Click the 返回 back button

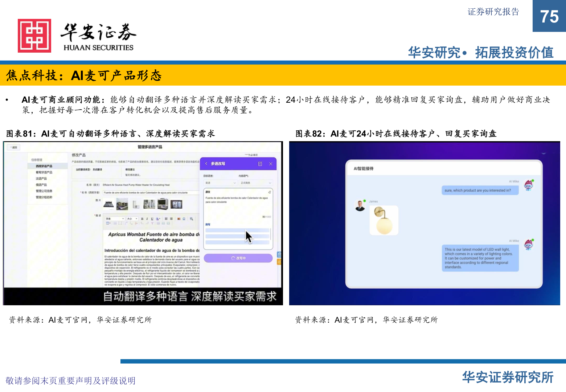tap(14, 147)
